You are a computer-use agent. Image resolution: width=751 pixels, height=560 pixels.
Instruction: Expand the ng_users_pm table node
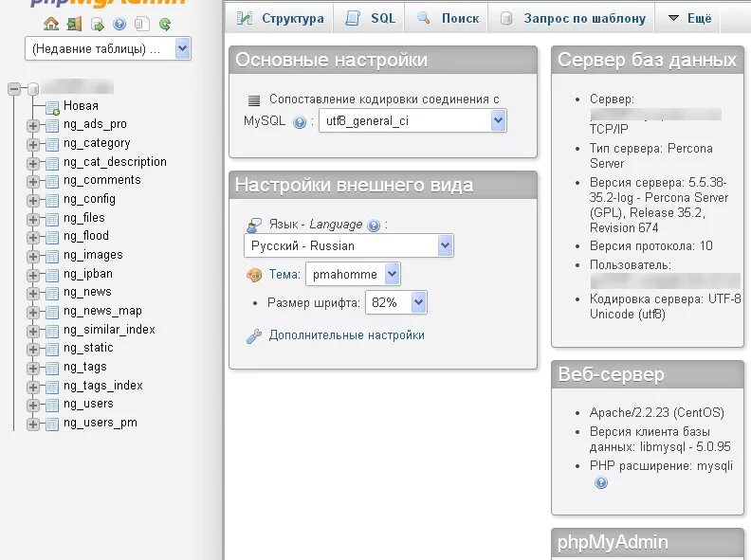pyautogui.click(x=33, y=425)
